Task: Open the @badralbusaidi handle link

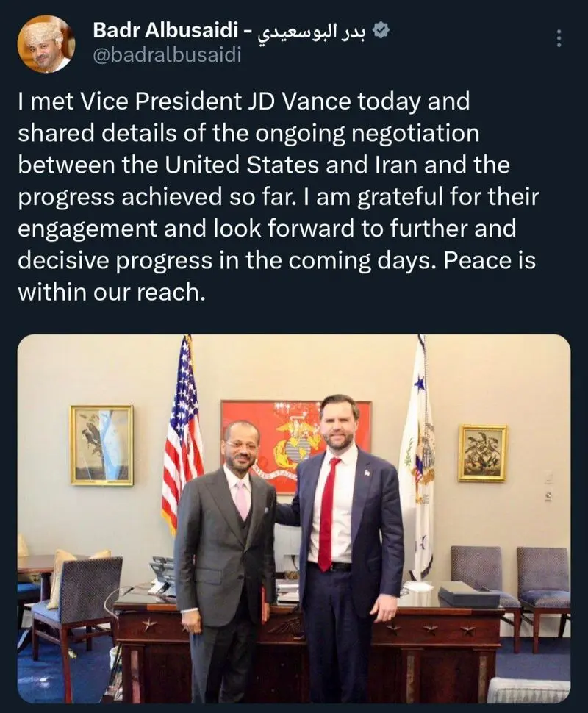Action: [167, 54]
